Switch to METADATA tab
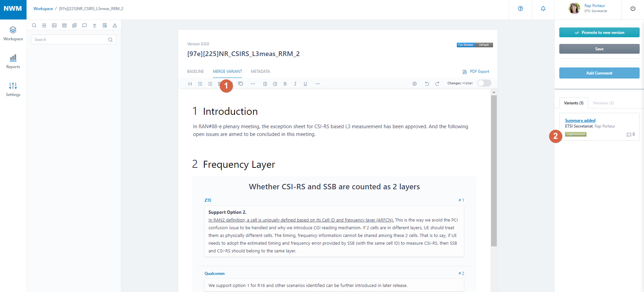Screen dimensions: 644x292 [260, 71]
